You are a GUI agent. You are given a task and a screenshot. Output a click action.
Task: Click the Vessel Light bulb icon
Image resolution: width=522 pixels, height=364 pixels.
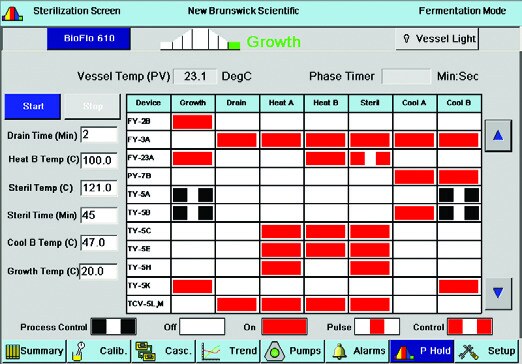click(x=406, y=39)
